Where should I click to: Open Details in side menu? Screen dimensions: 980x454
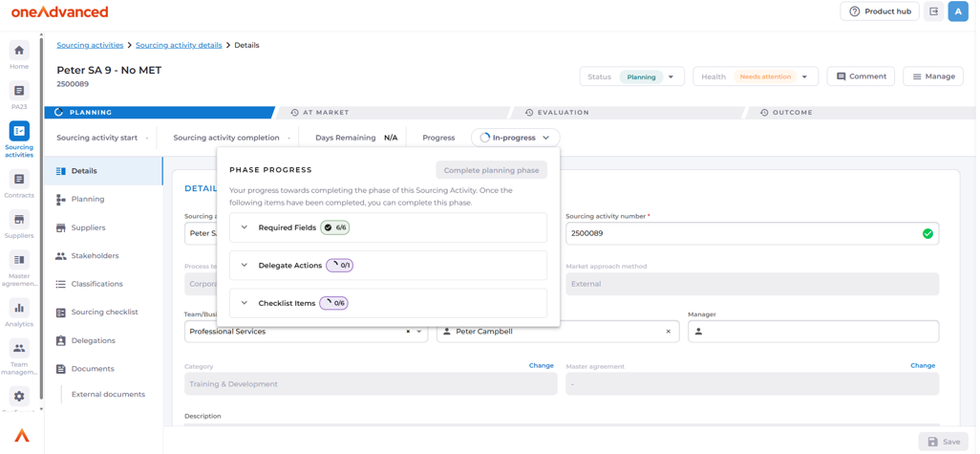tap(103, 171)
